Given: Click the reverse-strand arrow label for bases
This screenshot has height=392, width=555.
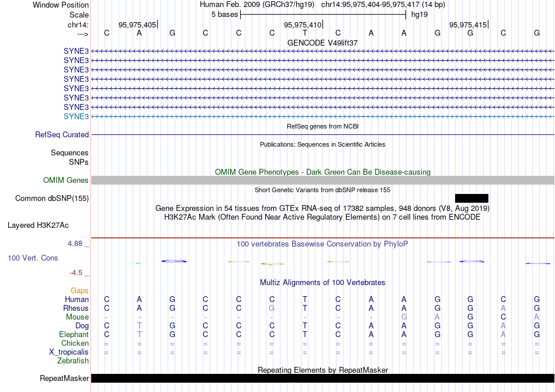Looking at the screenshot, I should (x=83, y=34).
